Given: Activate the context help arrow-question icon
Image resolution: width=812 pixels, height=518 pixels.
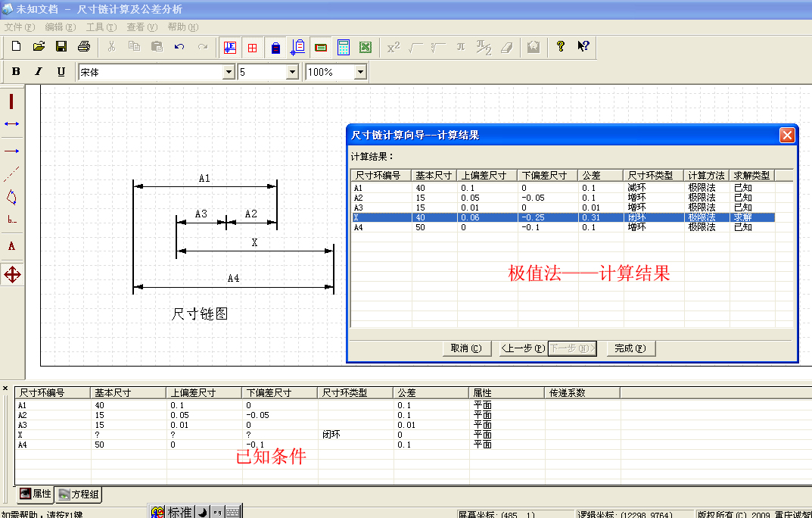Looking at the screenshot, I should 583,47.
